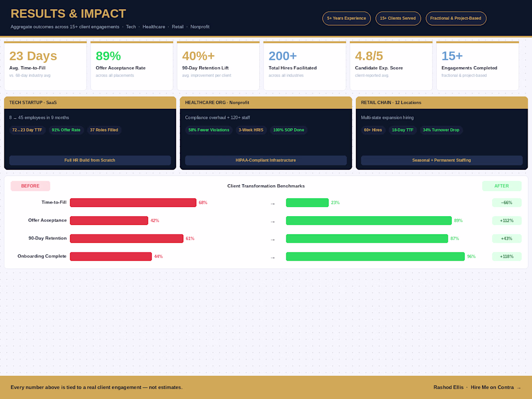This screenshot has width=532, height=399.
Task: Click the red Onboarding Complete 44% bar
Action: 111,256
